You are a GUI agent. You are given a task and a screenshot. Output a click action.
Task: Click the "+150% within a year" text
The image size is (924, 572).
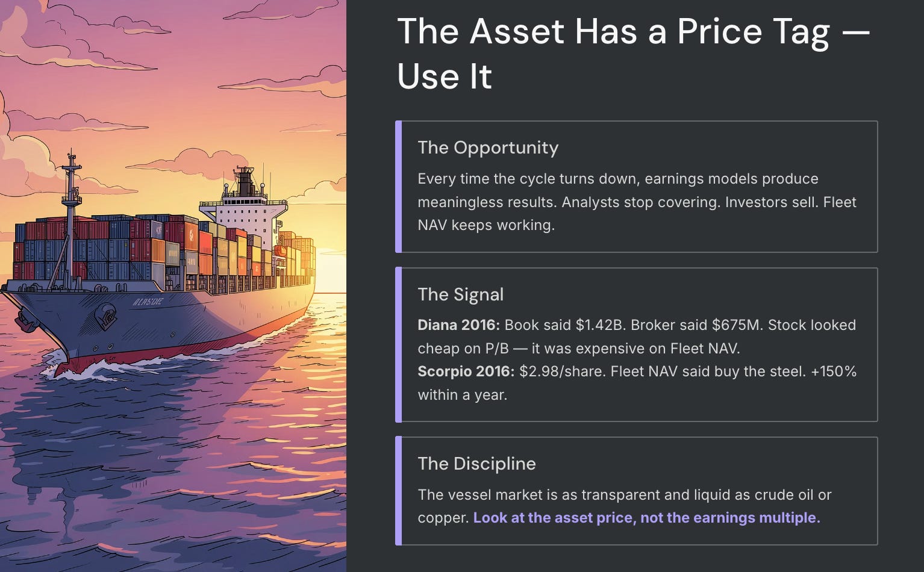coord(637,383)
